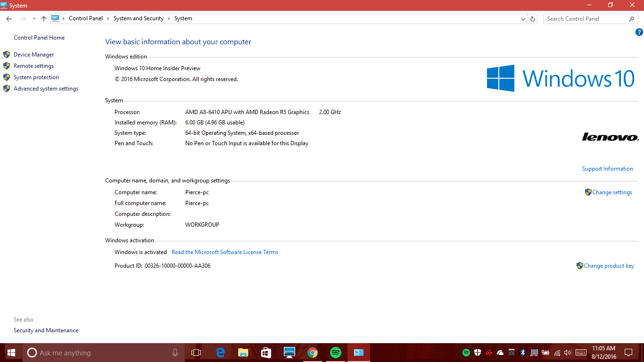Click Change settings for computer name
Image resolution: width=644 pixels, height=362 pixels.
tap(612, 192)
